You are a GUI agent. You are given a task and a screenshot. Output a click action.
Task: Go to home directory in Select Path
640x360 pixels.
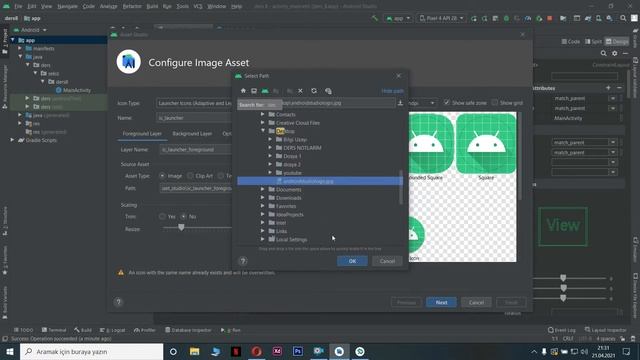[243, 91]
